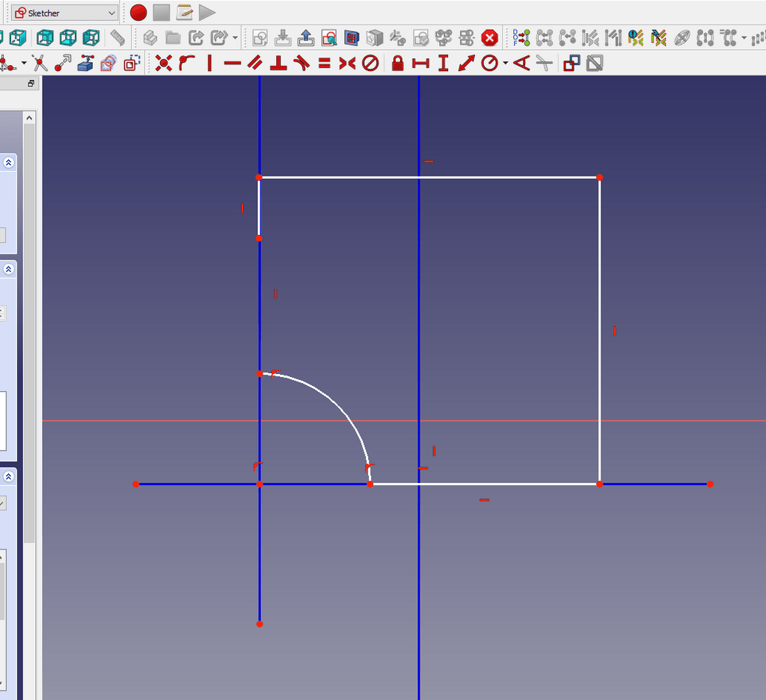Click the task panel scroll up arrow
The height and width of the screenshot is (700, 766).
tap(29, 117)
